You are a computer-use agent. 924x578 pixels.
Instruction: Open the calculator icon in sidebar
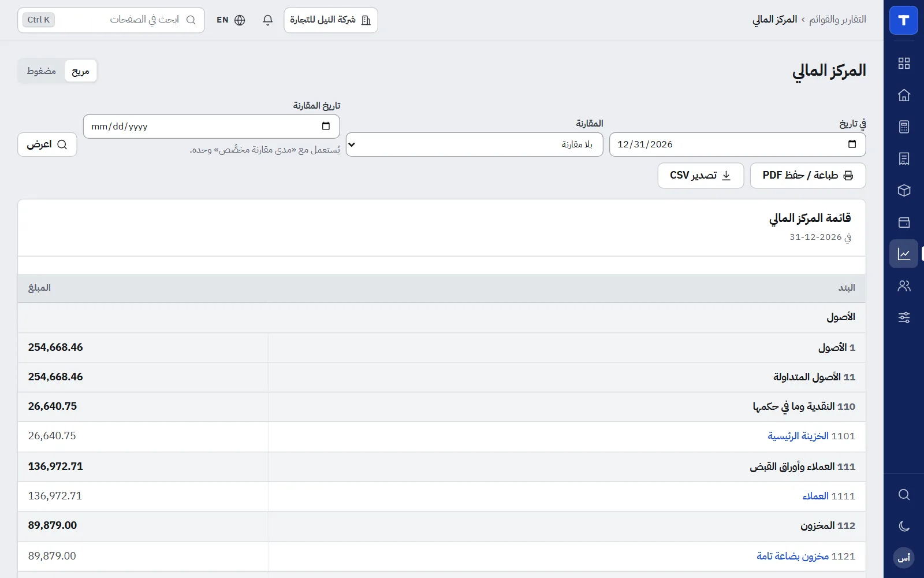click(904, 127)
